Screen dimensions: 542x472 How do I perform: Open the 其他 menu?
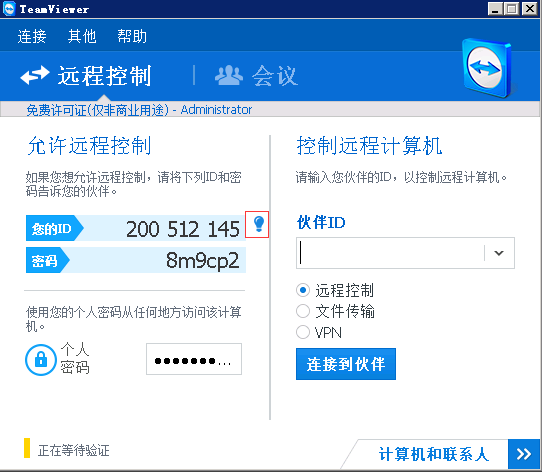82,36
